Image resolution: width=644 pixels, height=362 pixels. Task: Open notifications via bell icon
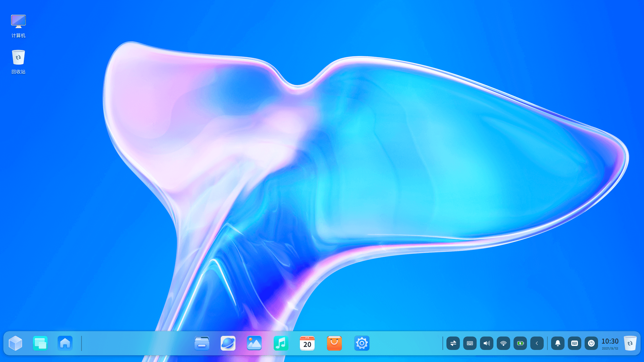558,343
